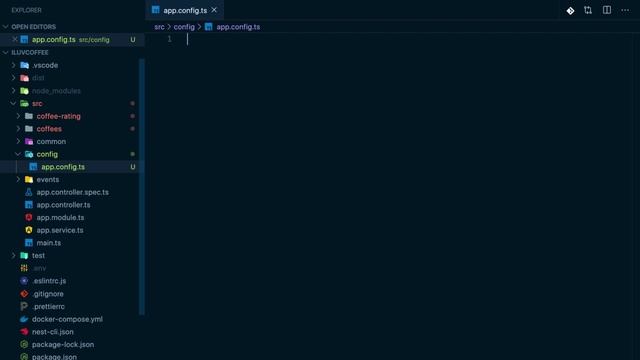Open app.controller.spec.ts file
Viewport: 640px width, 360px height.
point(73,192)
